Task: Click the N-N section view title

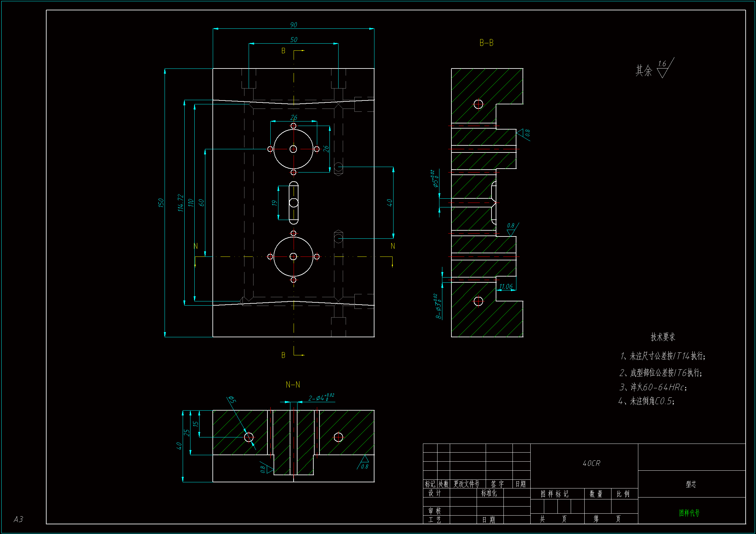Action: point(293,385)
